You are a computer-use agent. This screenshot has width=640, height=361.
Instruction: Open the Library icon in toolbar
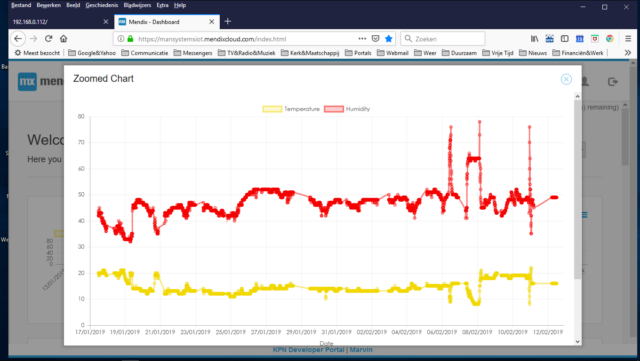534,39
